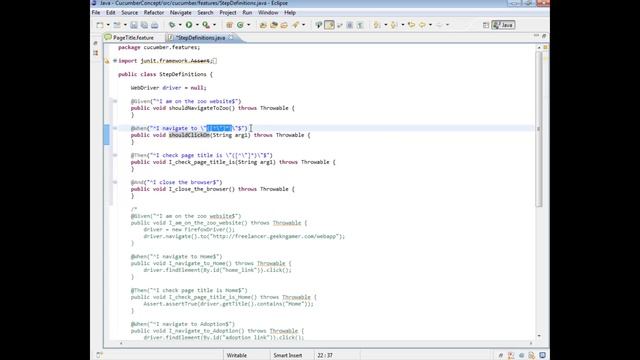Expand the External Tools dropdown arrow

point(215,25)
